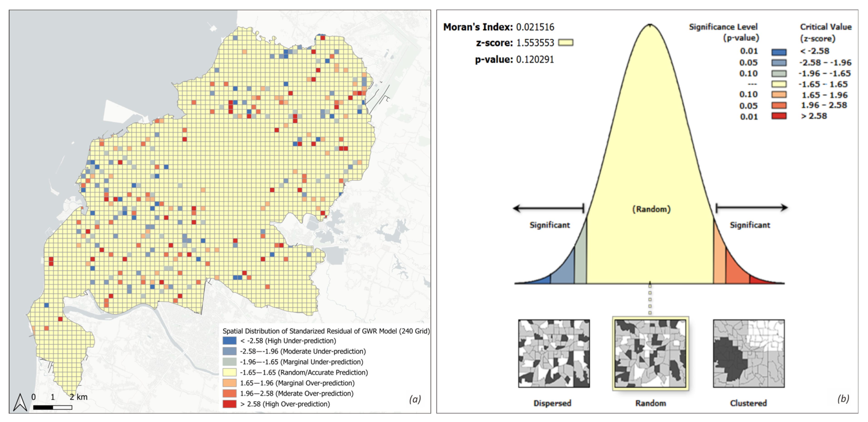Click swatch for critical value -1.96 - -1.65
This screenshot has width=868, height=422.
pos(779,74)
